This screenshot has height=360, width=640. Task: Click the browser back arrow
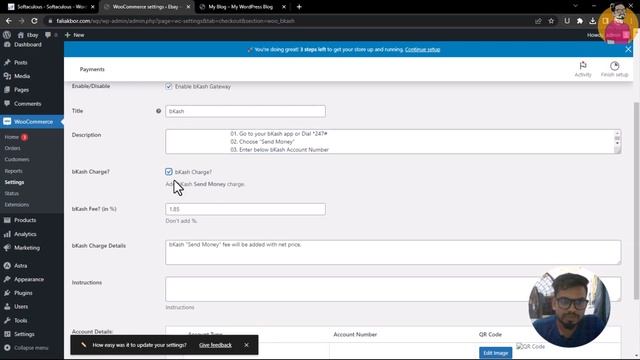pyautogui.click(x=9, y=20)
